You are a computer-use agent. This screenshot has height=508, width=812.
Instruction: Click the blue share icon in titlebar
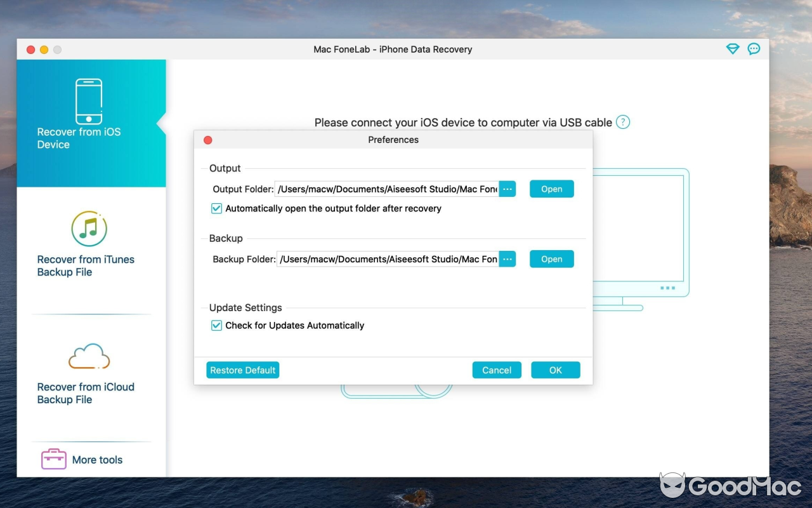(x=732, y=48)
